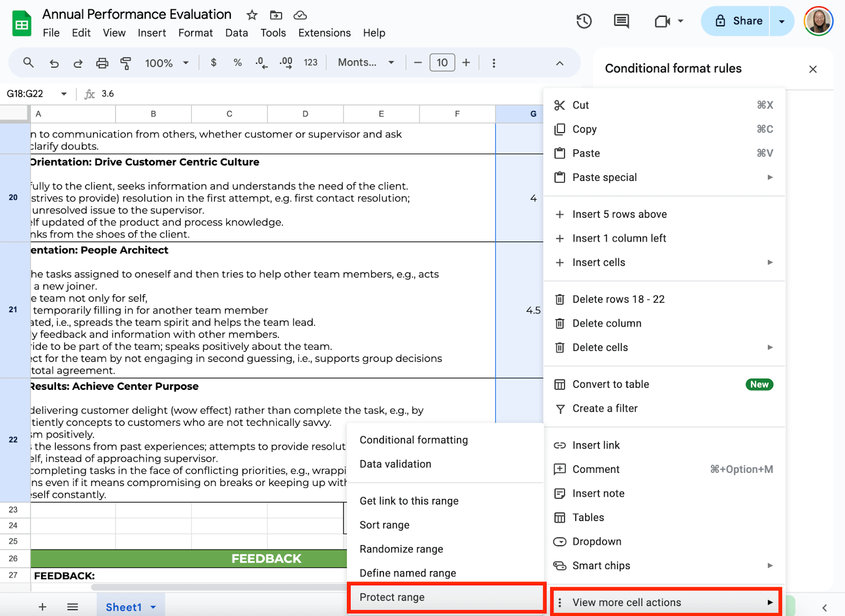Switch to the Sheet1 tab
This screenshot has height=616, width=845.
tap(124, 608)
